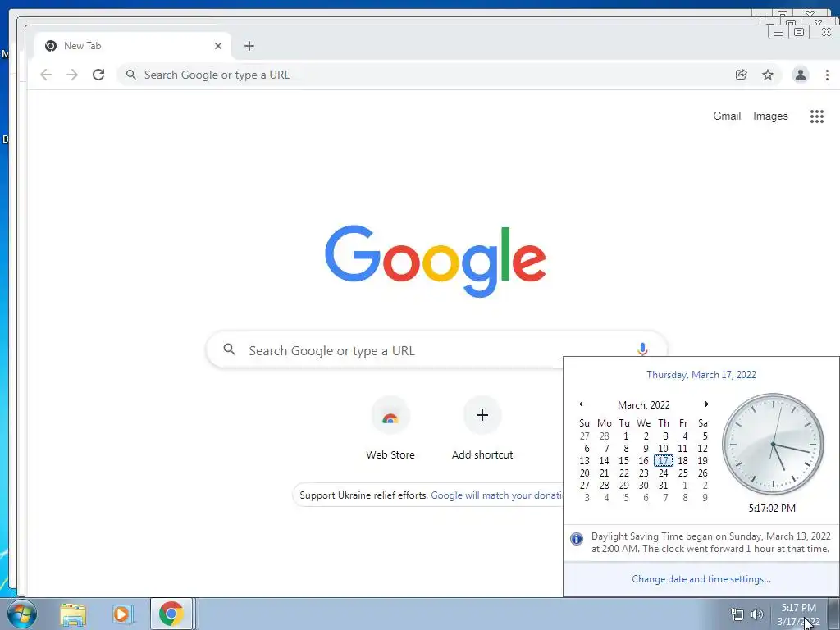Image resolution: width=840 pixels, height=630 pixels.
Task: Open Change date and time settings link
Action: tap(701, 579)
